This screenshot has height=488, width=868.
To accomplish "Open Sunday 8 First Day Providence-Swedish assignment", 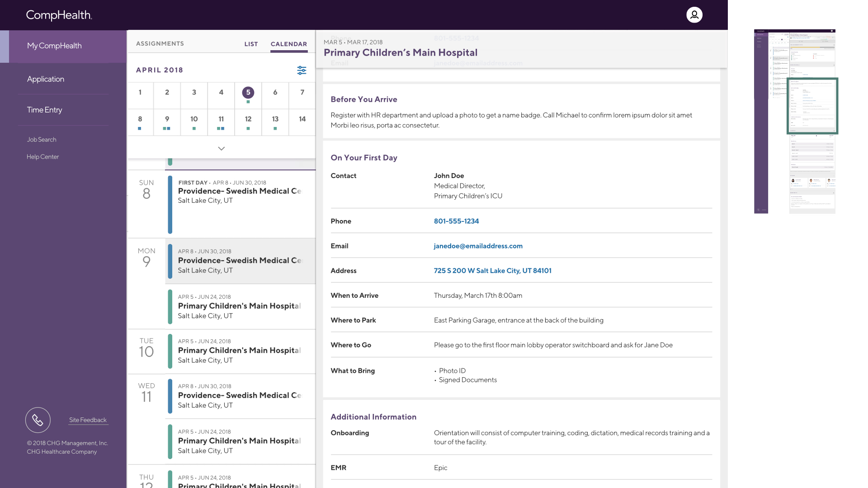I will (x=241, y=204).
